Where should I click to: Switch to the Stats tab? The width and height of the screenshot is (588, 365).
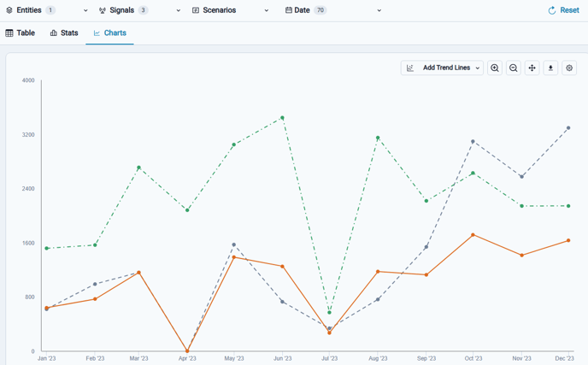click(x=64, y=32)
